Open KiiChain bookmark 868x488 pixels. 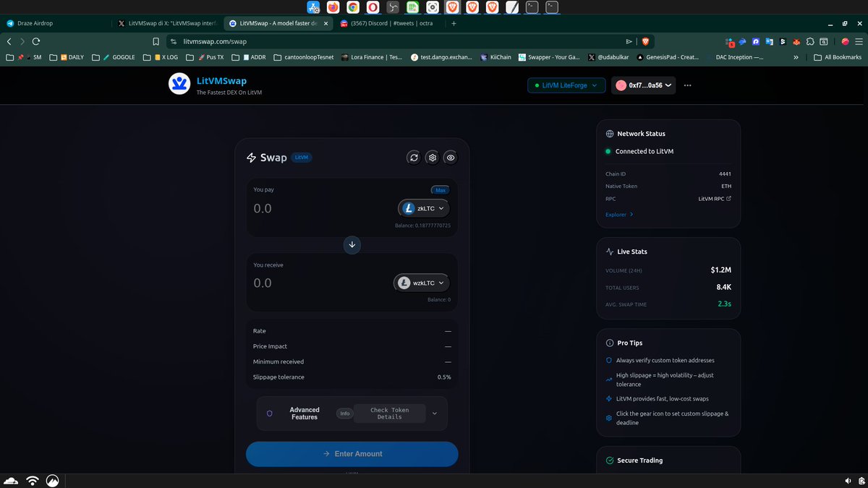tap(495, 57)
